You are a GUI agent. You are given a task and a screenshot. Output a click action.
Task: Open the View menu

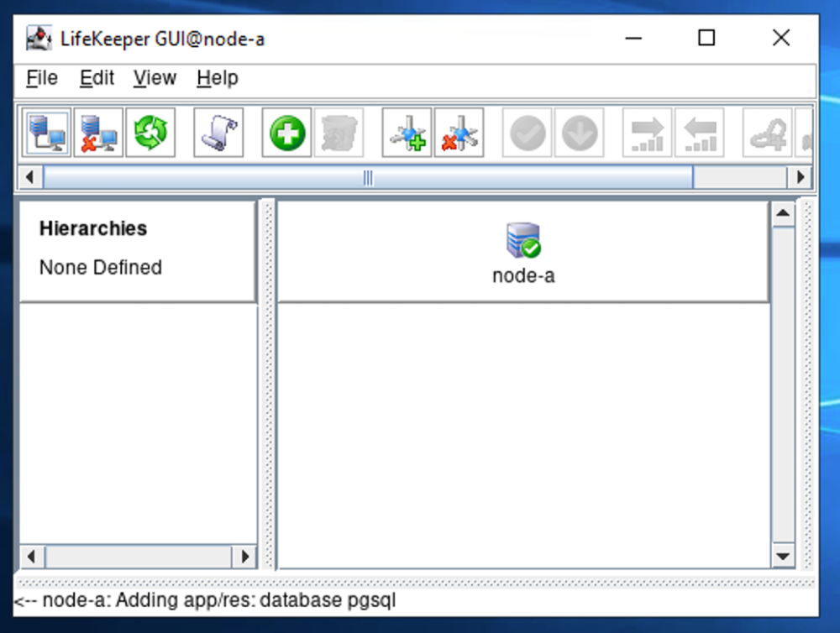[155, 78]
